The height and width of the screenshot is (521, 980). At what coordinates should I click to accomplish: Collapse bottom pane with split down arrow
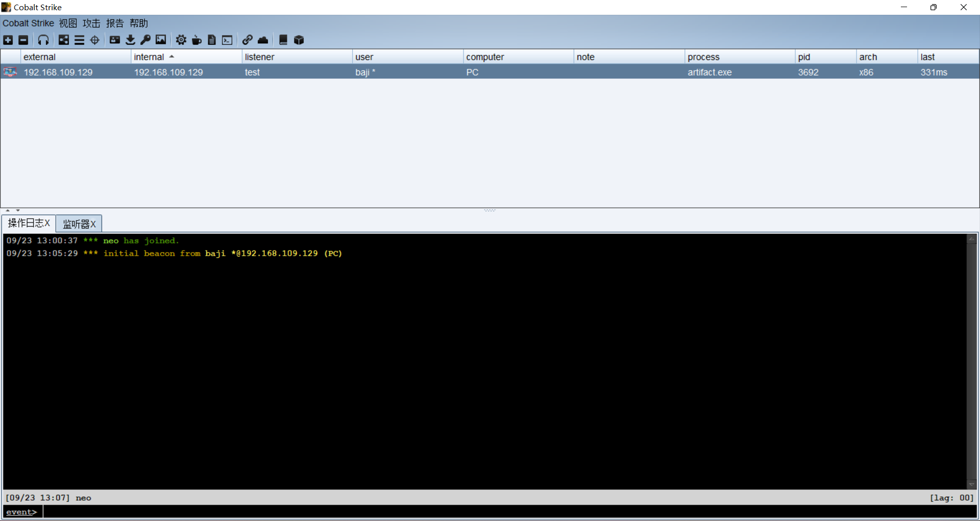click(x=18, y=210)
